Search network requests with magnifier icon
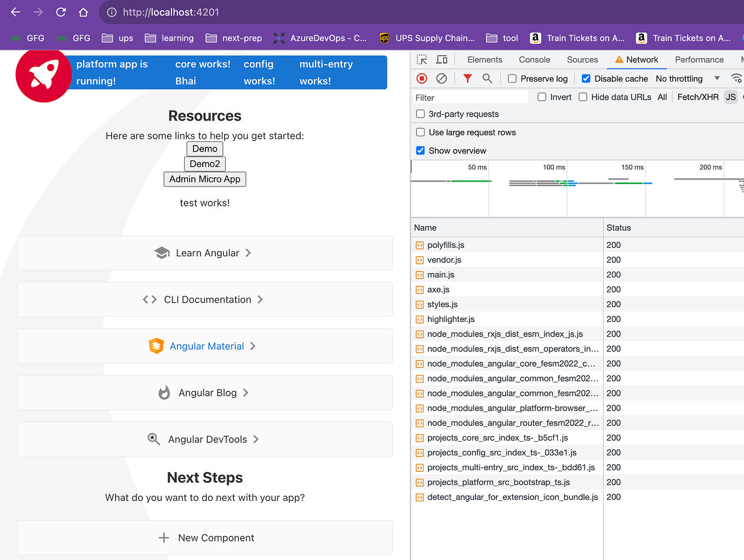This screenshot has width=744, height=560. coord(488,78)
